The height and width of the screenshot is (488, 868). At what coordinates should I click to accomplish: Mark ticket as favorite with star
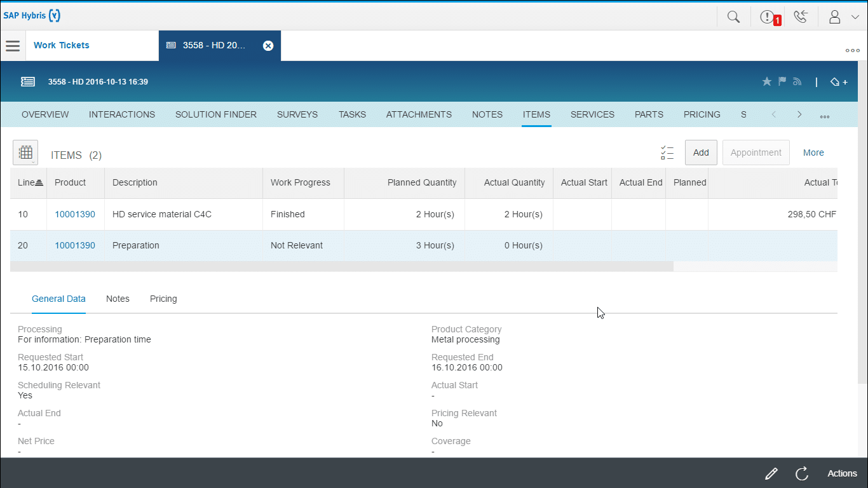coord(767,81)
